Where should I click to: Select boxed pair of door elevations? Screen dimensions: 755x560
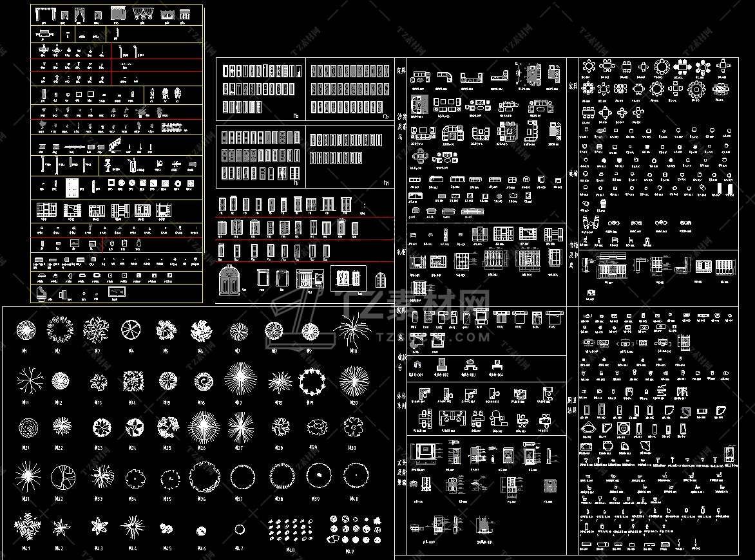[x=348, y=279]
